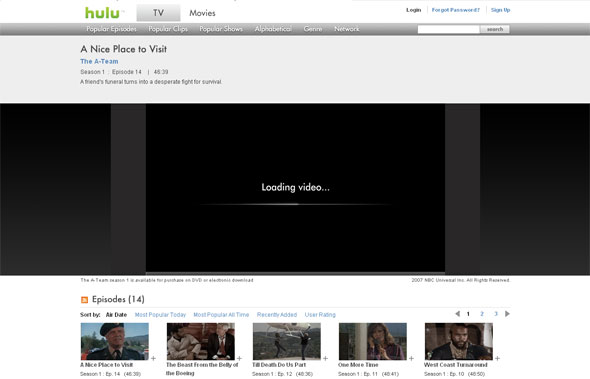Screen dimensions: 590x379
Task: Click the DVD purchase availability notice
Action: coord(167,280)
